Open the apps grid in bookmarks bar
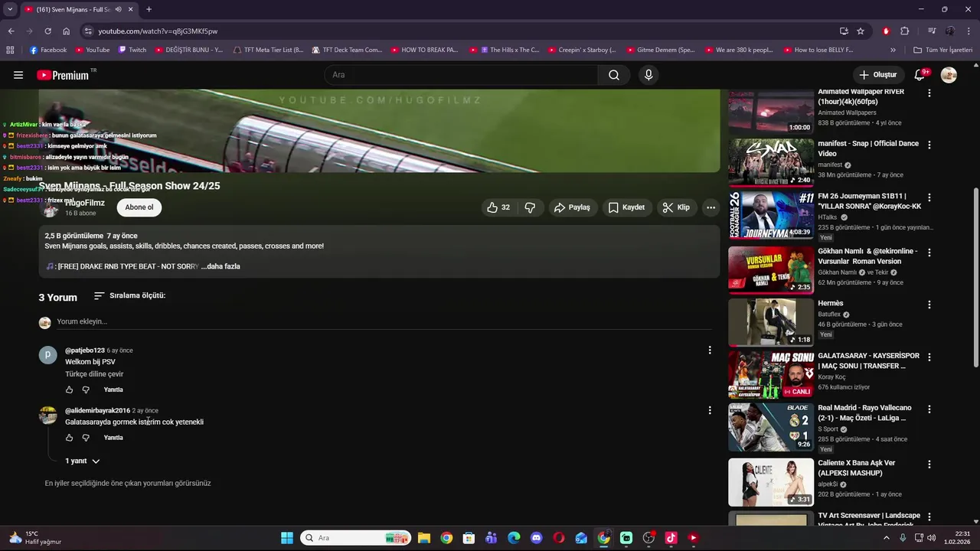 click(x=10, y=50)
